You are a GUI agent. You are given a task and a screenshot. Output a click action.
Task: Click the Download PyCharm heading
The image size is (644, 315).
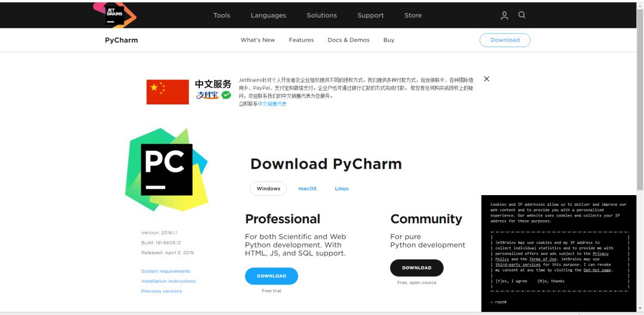326,164
